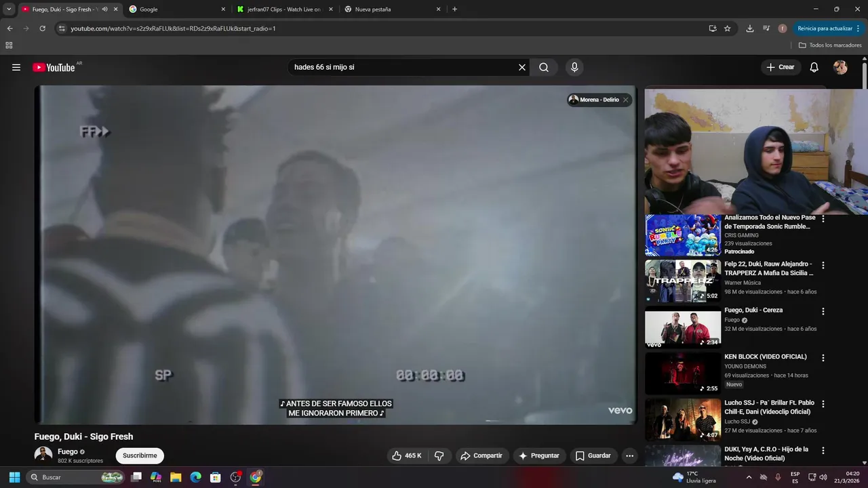Open the YouTube account avatar menu
Viewport: 868px width, 488px height.
(840, 67)
